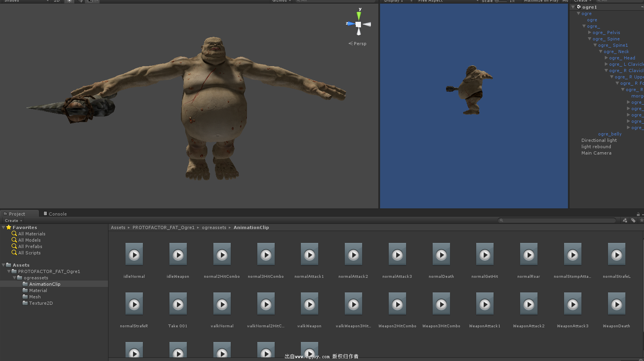Select Main Camera in Hierarchy

point(596,153)
